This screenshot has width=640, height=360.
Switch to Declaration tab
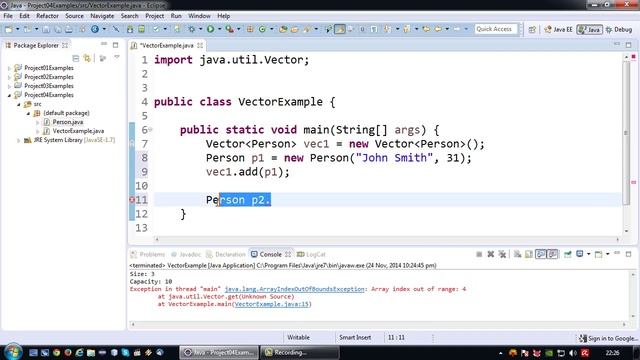pyautogui.click(x=226, y=254)
